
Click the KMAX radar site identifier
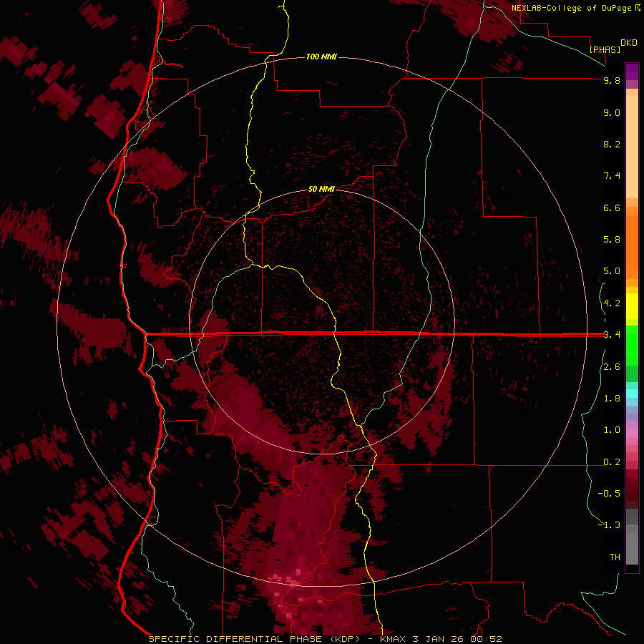pyautogui.click(x=394, y=639)
